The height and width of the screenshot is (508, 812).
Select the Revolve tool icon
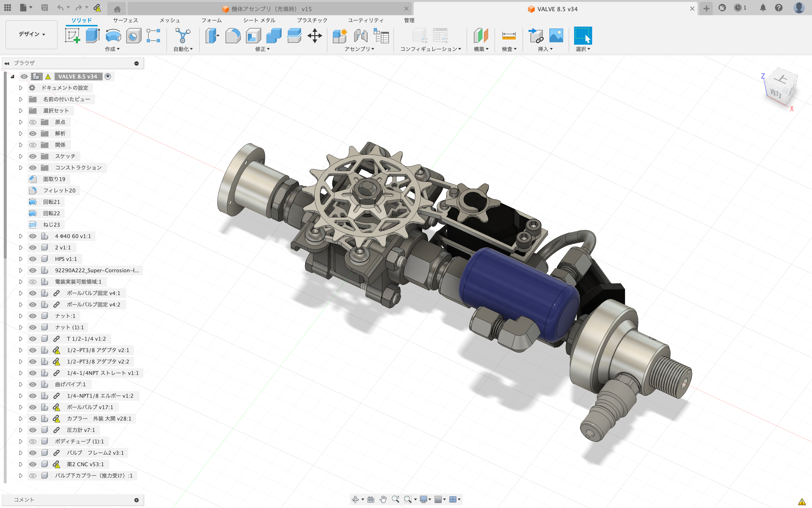pyautogui.click(x=113, y=36)
